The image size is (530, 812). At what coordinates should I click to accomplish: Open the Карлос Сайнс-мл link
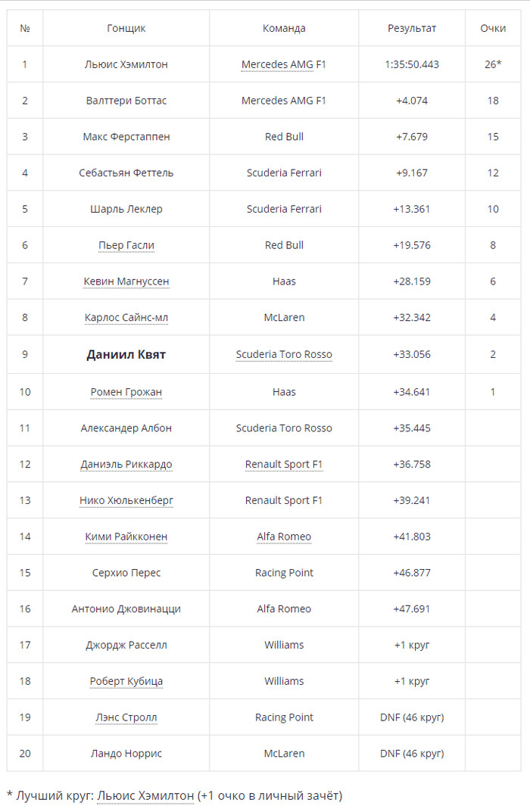click(x=126, y=318)
